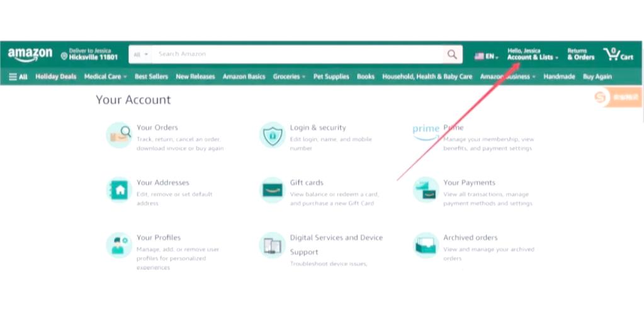This screenshot has width=644, height=315.
Task: Open the shopping cart icon
Action: coord(611,54)
